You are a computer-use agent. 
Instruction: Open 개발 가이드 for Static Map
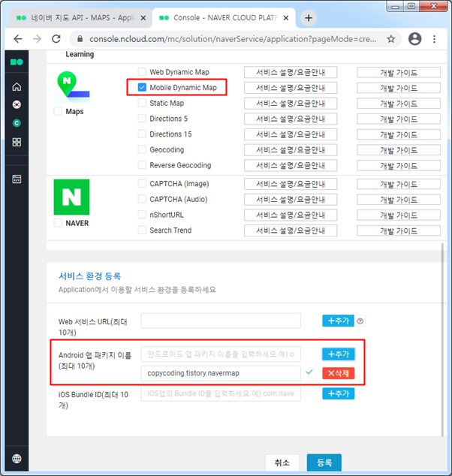pyautogui.click(x=399, y=104)
